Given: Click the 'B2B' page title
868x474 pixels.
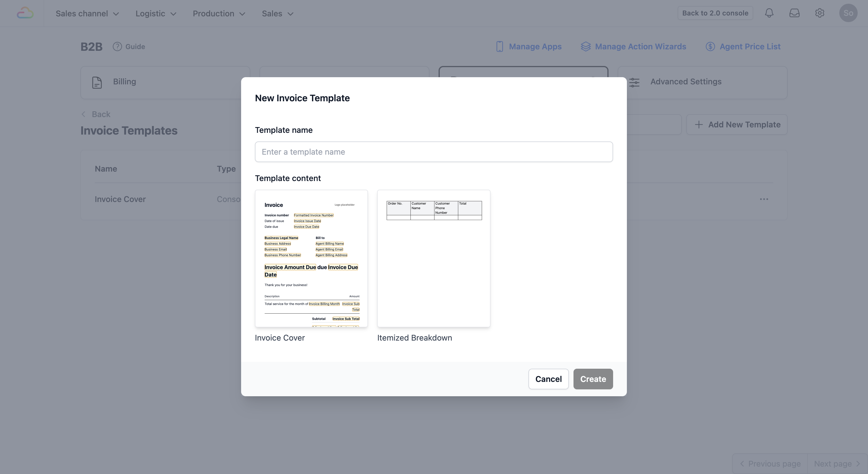Looking at the screenshot, I should [91, 46].
